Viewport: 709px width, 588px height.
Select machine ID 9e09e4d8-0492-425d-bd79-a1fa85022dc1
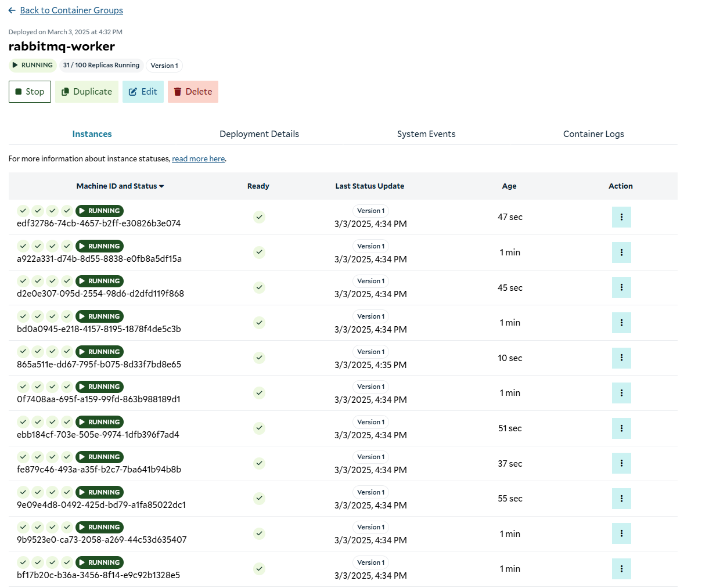pos(102,505)
